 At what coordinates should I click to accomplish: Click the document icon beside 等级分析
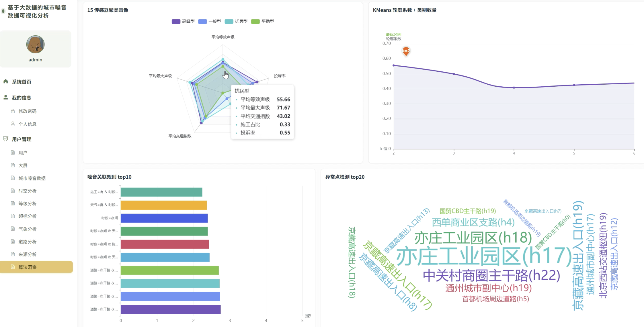tap(13, 203)
